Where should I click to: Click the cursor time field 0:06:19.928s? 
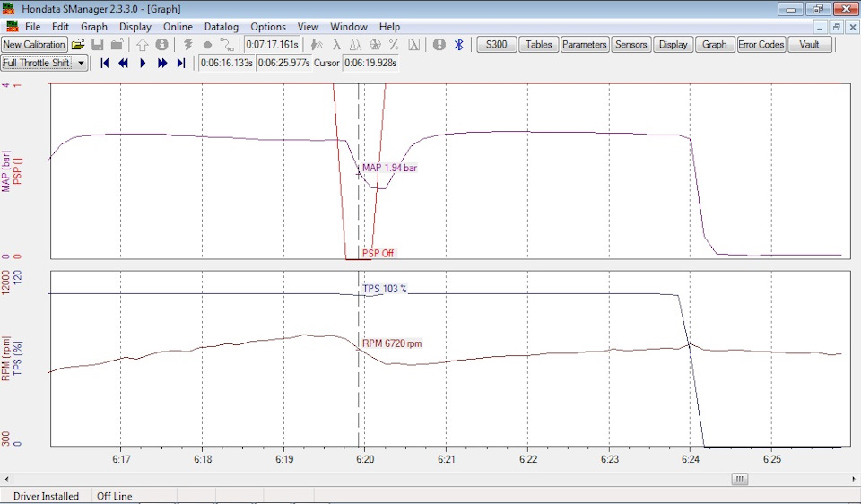[x=370, y=63]
